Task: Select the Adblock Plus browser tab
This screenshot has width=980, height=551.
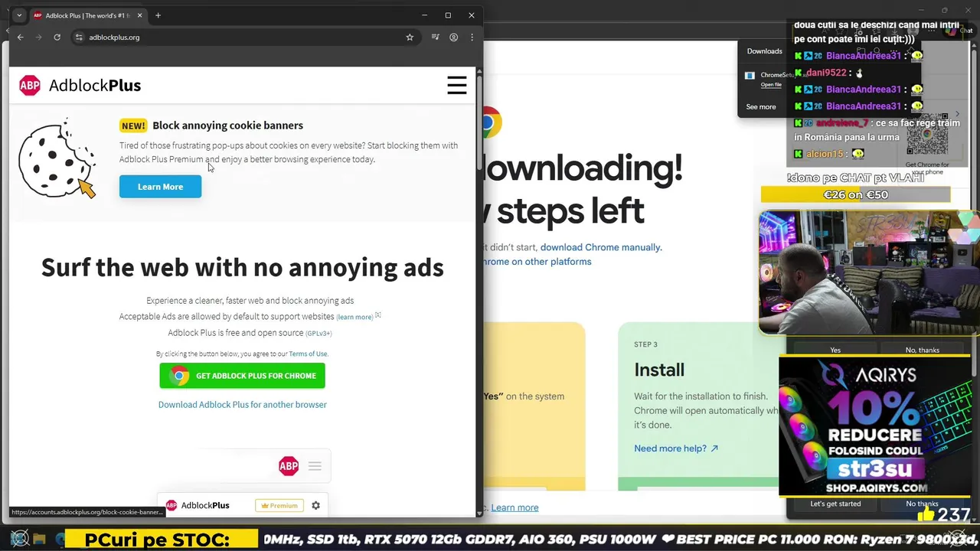Action: click(x=88, y=15)
